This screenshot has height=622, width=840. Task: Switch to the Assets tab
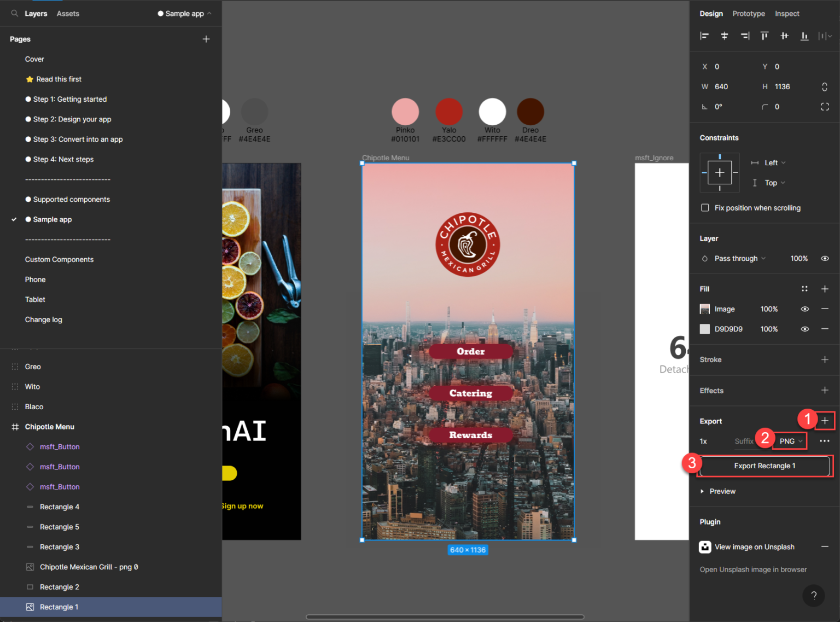tap(68, 13)
